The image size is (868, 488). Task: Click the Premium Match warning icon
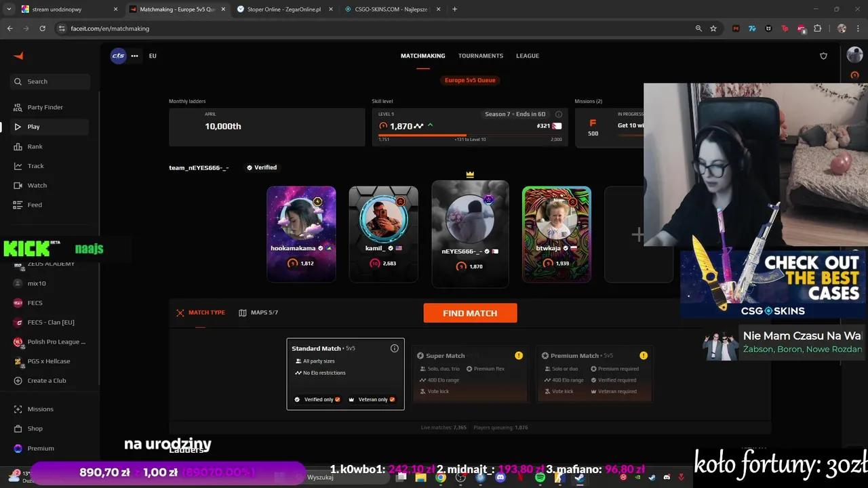coord(644,355)
